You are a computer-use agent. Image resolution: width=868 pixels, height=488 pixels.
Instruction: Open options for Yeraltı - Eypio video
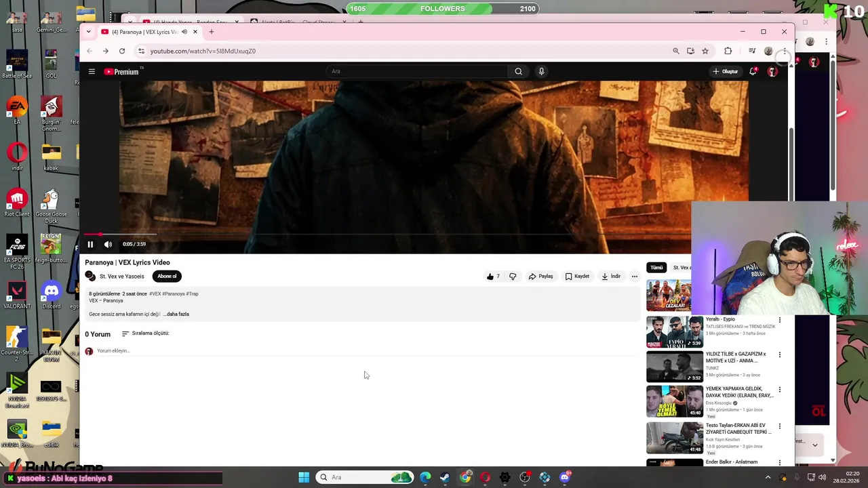click(780, 320)
